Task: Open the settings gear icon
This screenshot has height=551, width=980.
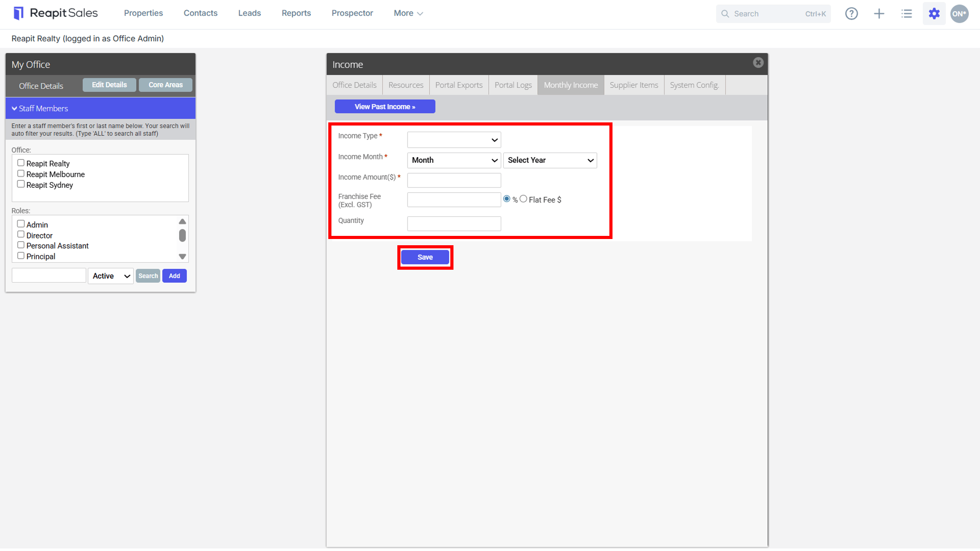Action: point(934,13)
